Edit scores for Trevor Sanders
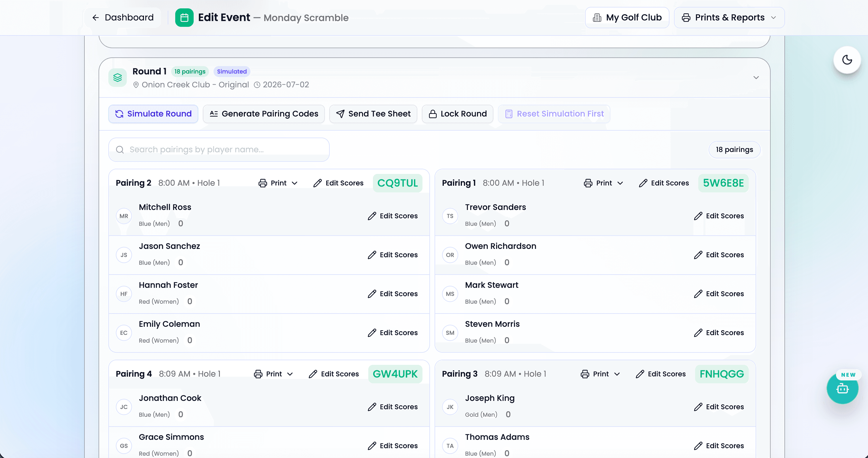The image size is (868, 458). 719,216
